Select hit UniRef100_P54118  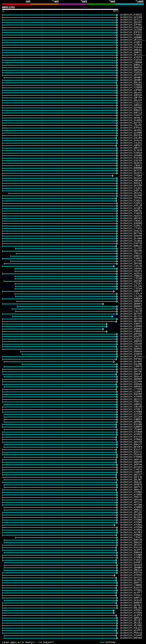[131, 633]
